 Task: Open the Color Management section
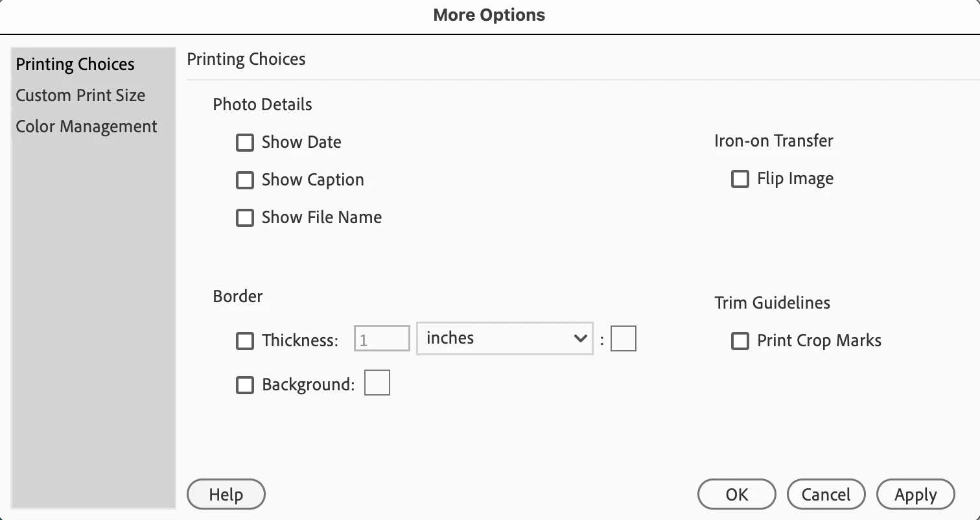coord(86,127)
